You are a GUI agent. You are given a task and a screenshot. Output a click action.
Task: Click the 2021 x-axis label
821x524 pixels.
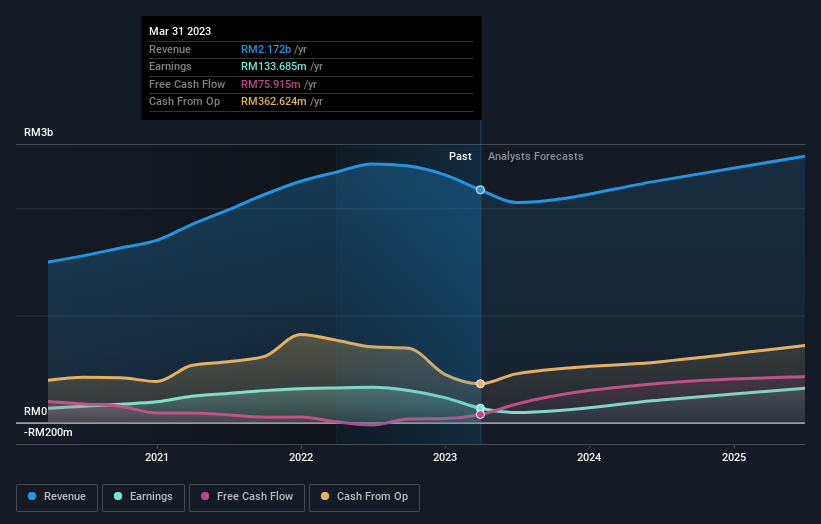click(x=157, y=458)
